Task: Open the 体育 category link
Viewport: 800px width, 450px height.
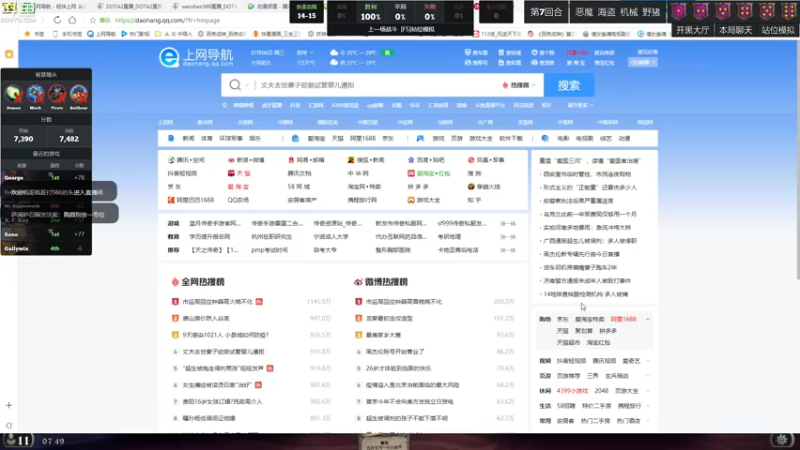Action: [x=207, y=138]
